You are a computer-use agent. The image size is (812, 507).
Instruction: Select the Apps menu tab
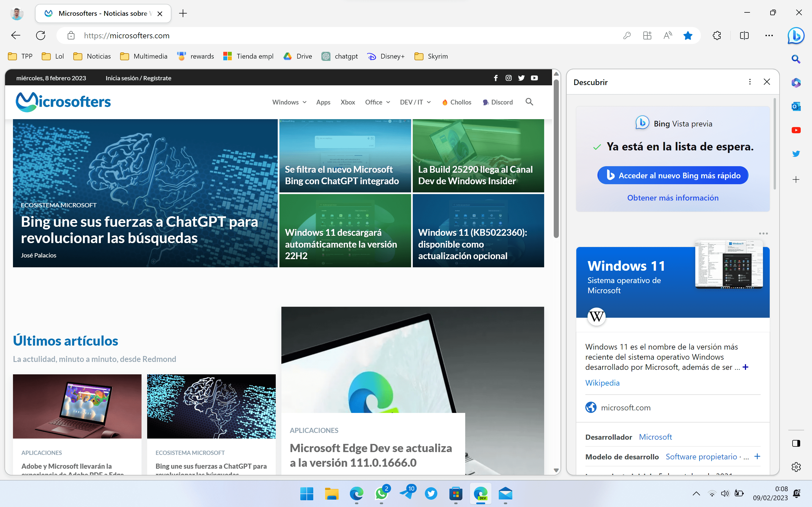coord(323,102)
